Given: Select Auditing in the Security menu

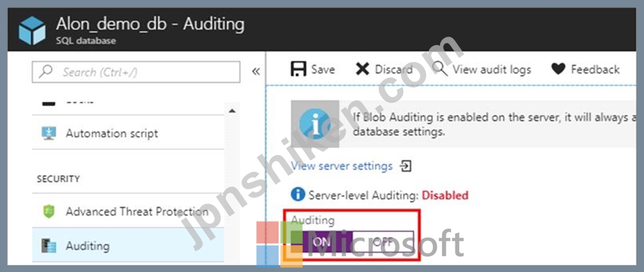Looking at the screenshot, I should (128, 246).
